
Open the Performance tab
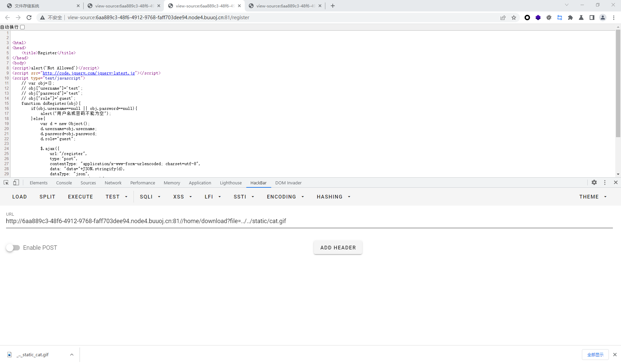coord(143,183)
